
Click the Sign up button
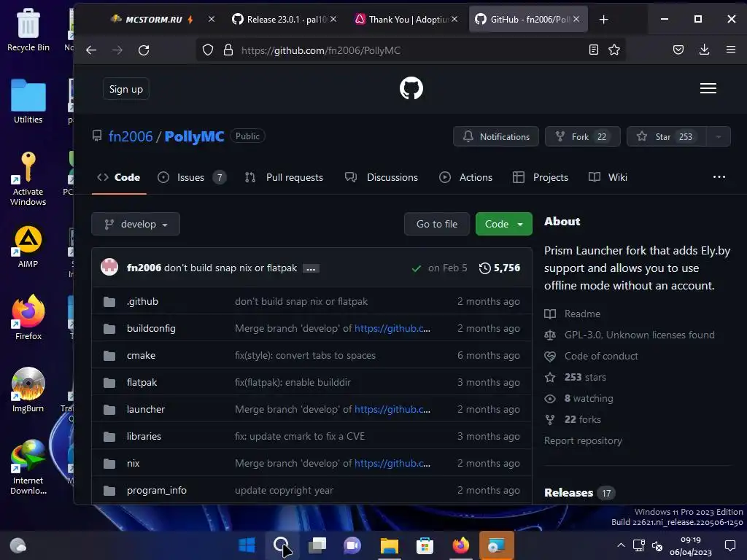(x=125, y=89)
